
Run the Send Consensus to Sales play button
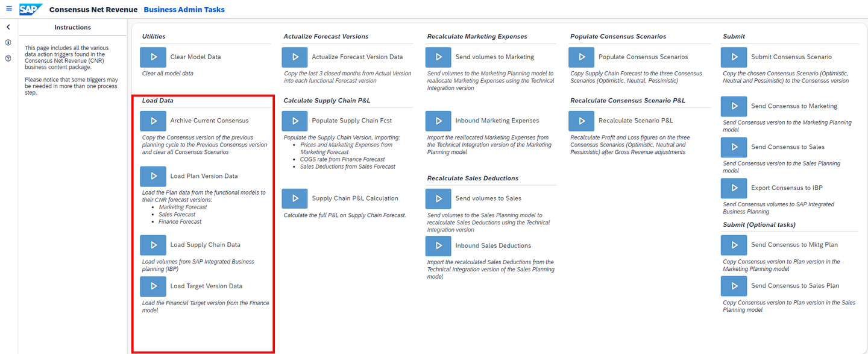[734, 147]
